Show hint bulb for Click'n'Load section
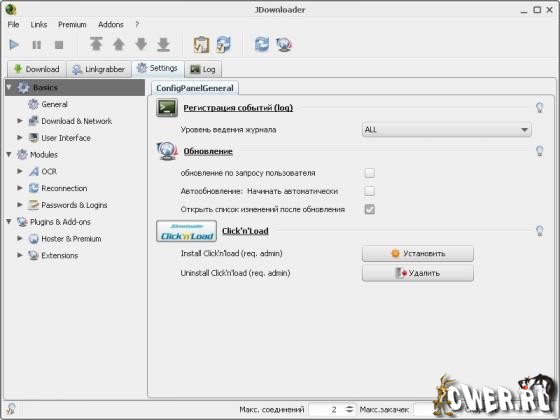 coord(540,231)
